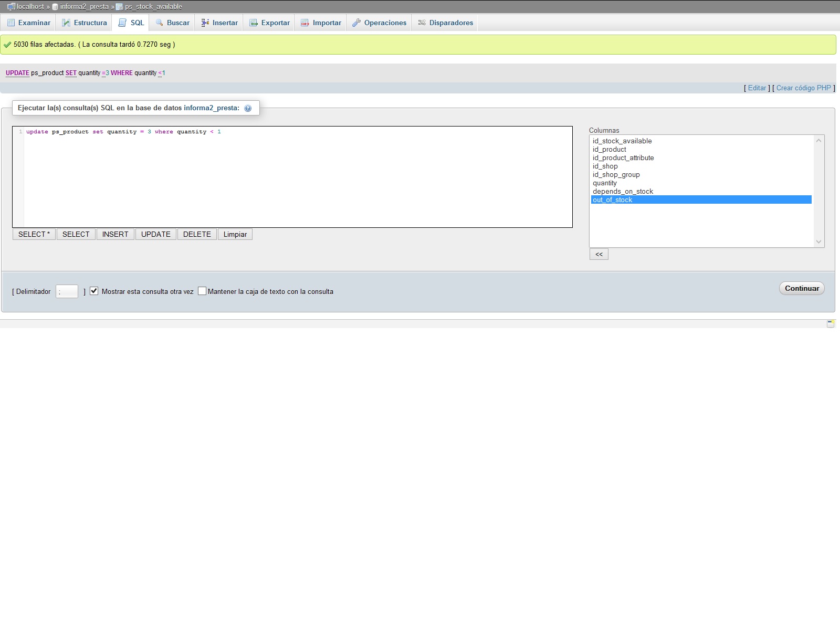Click the 'Crear código PHP' link
840x630 pixels.
click(x=804, y=88)
